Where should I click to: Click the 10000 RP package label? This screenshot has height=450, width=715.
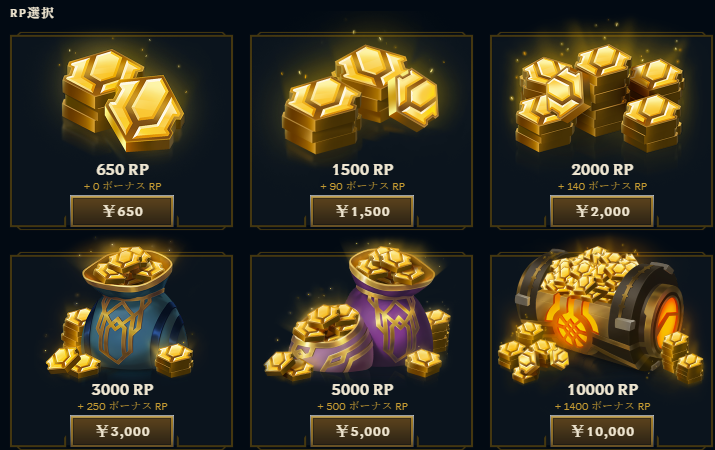pos(603,389)
